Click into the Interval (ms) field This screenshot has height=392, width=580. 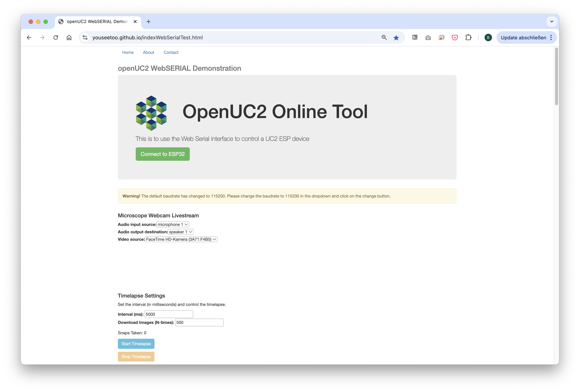[169, 314]
